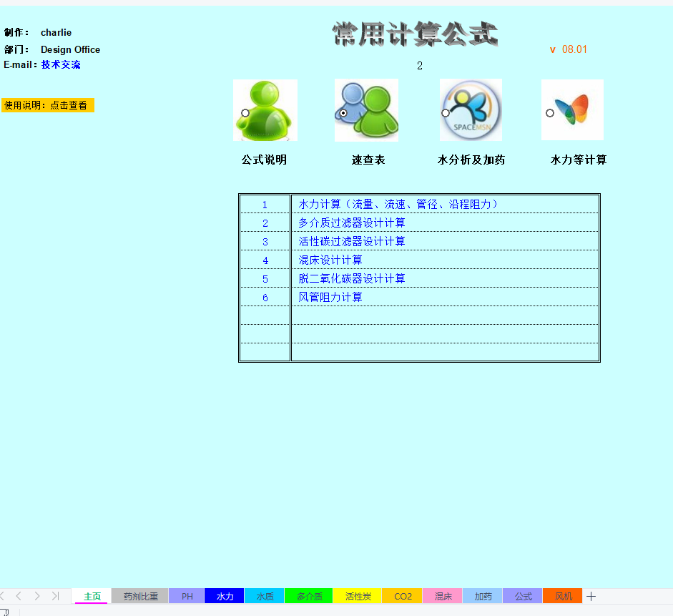The width and height of the screenshot is (673, 616).
Task: Click the Design Office department text
Action: 70,50
